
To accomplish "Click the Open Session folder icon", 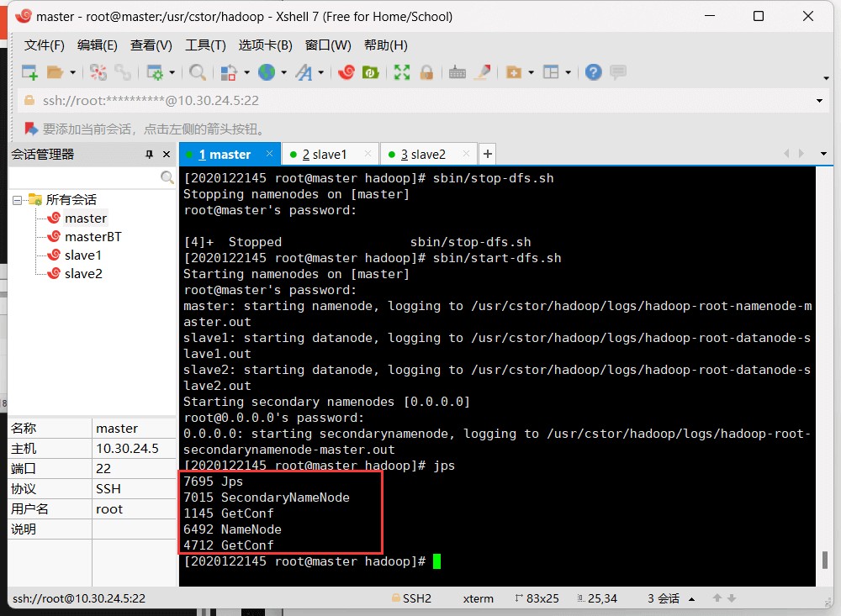I will 56,72.
